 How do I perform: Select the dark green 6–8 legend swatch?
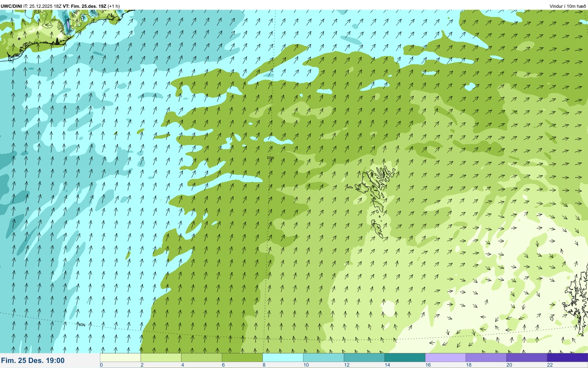click(242, 357)
